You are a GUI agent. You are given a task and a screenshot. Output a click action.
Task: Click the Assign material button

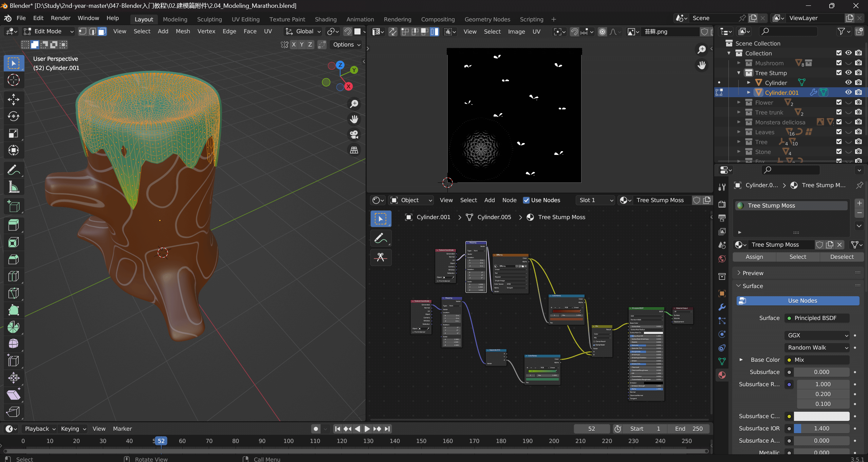pos(754,257)
